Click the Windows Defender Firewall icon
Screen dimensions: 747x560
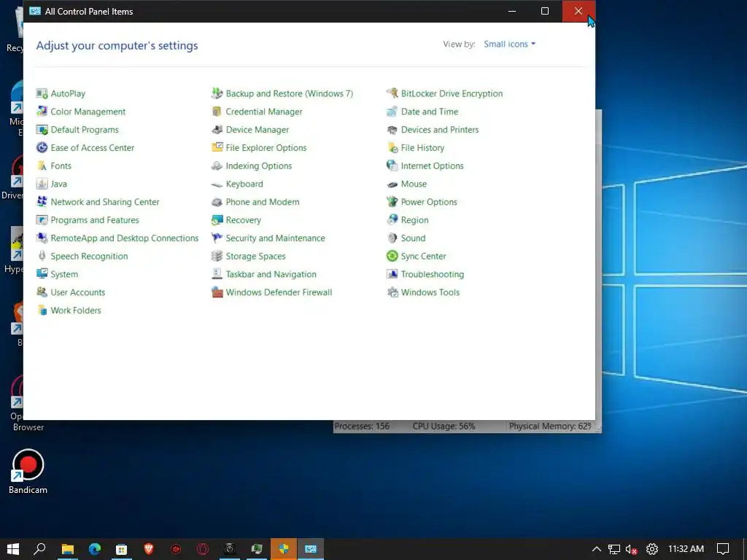[x=217, y=292]
